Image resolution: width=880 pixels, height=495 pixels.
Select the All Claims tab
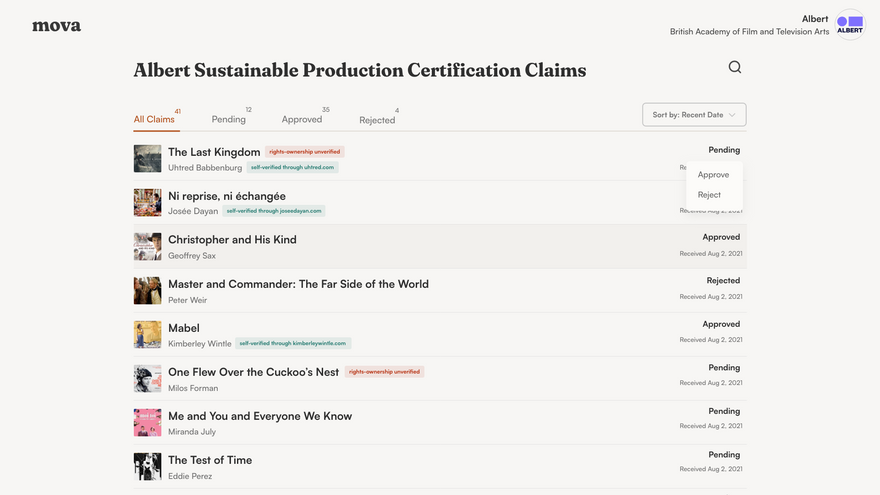pyautogui.click(x=154, y=120)
